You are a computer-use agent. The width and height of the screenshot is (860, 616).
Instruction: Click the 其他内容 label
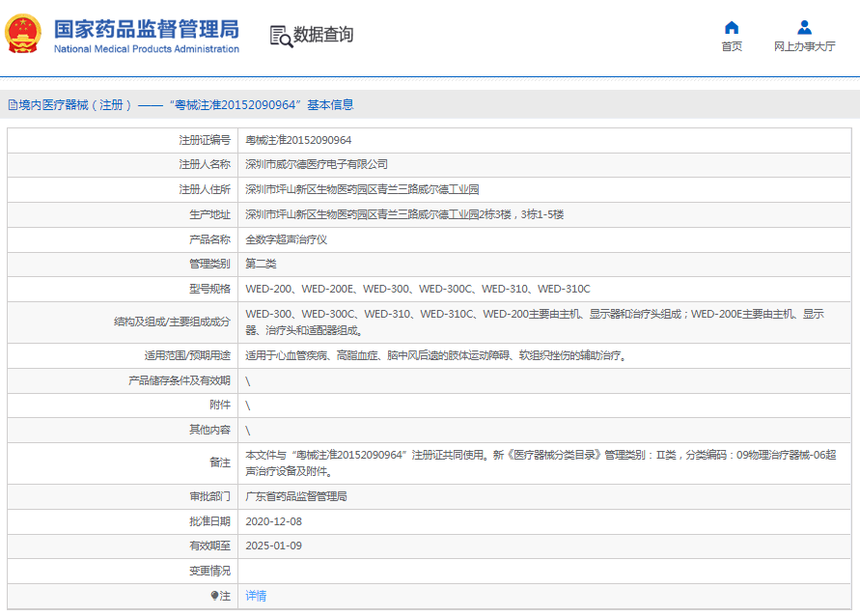pyautogui.click(x=210, y=430)
